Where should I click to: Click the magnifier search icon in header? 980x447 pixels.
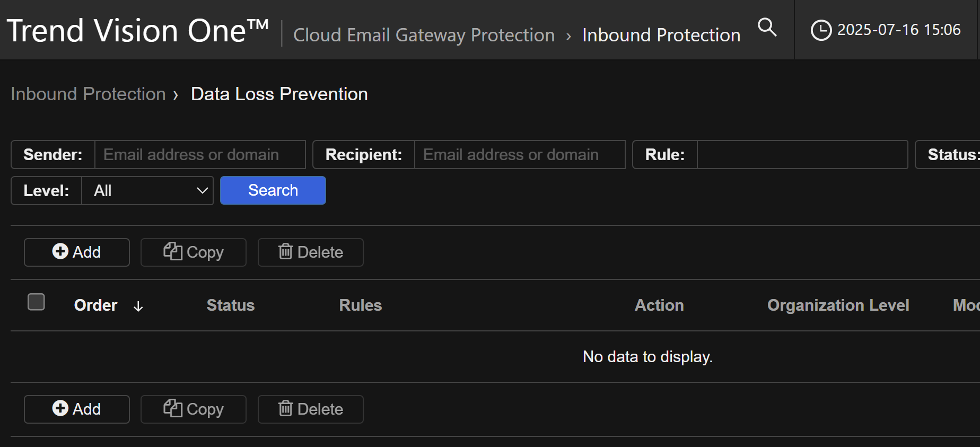[767, 27]
